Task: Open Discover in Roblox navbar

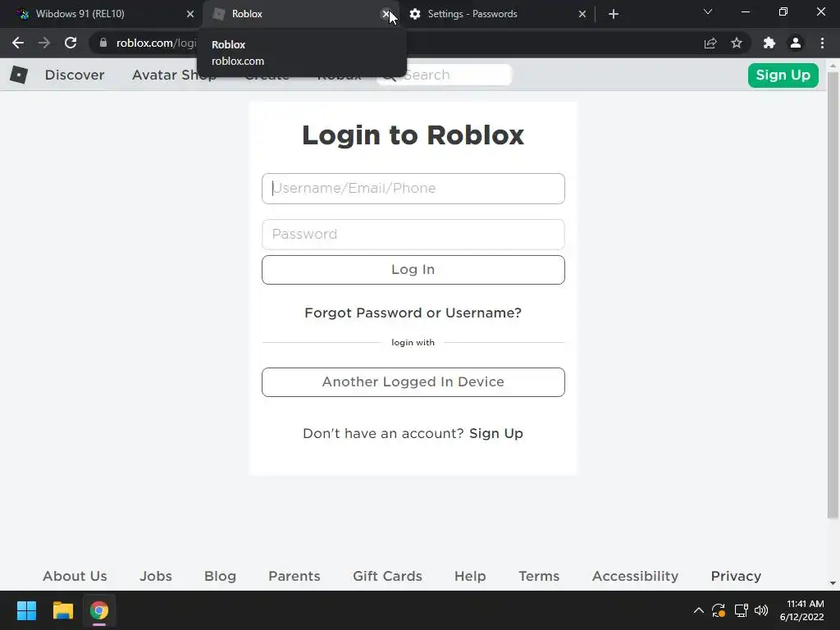Action: [x=75, y=75]
